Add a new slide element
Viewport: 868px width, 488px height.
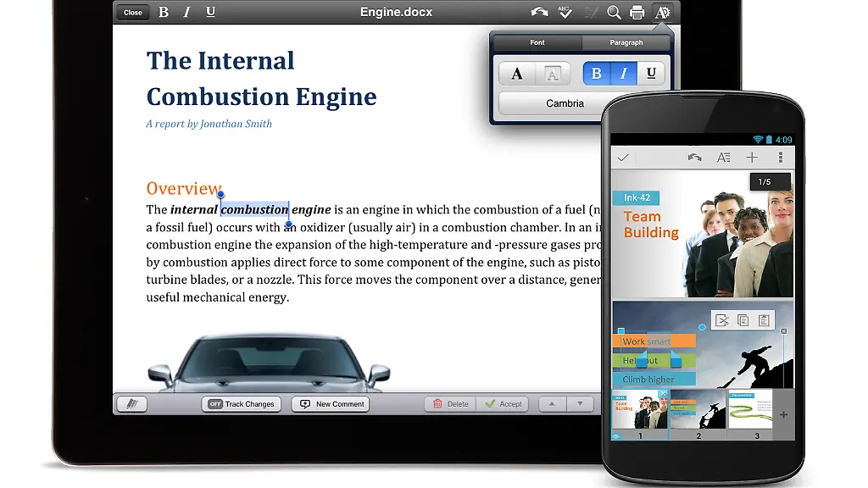(751, 157)
